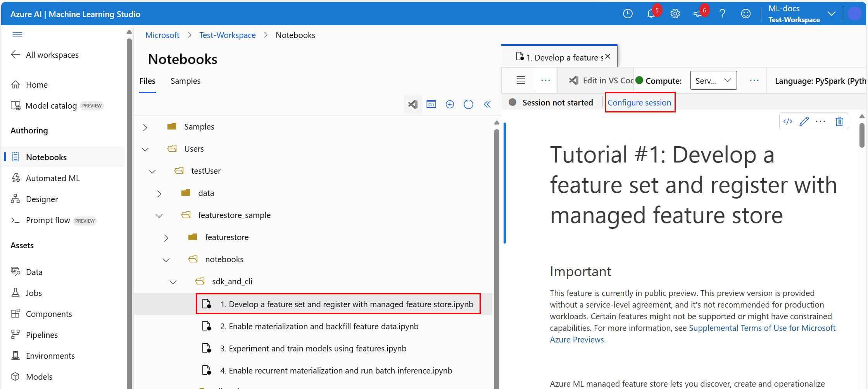Click the Samples folder name

(199, 127)
